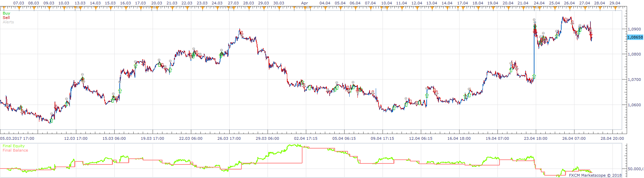Viewport: 644px width, 178px height.
Task: Click the 50.000,0 equity axis value
Action: click(636, 169)
